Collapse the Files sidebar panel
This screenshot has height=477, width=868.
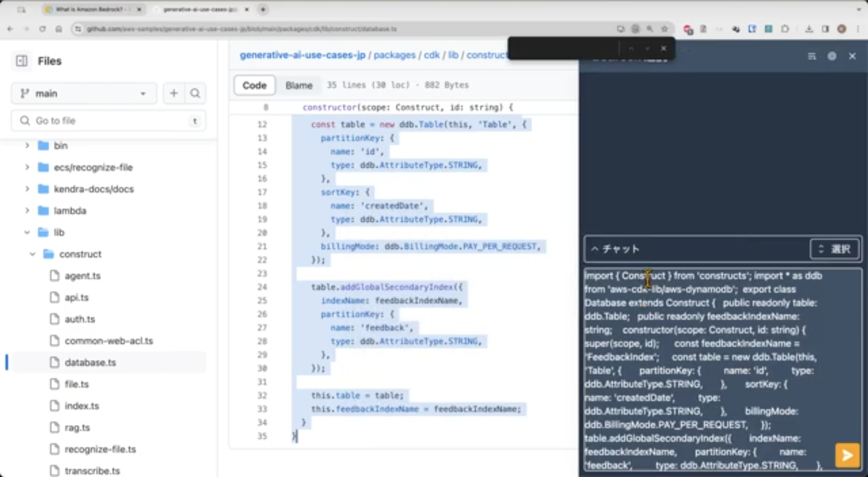click(x=21, y=61)
